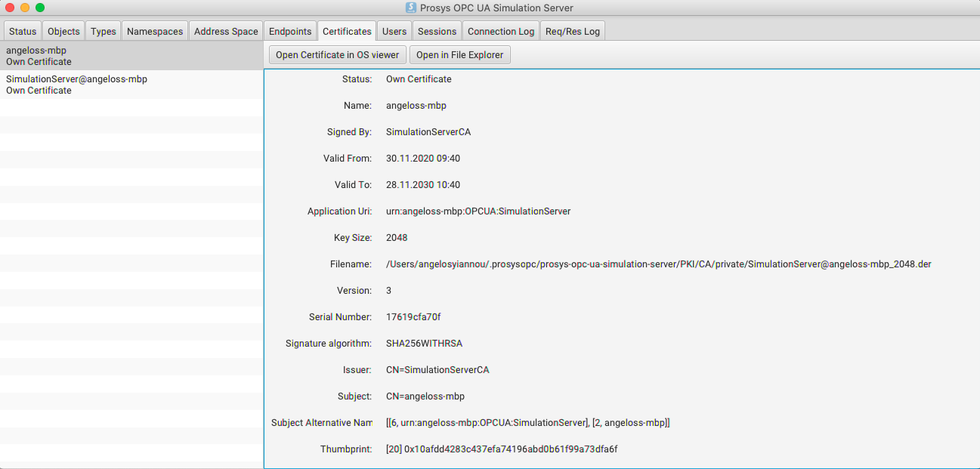Click Valid To date 28.11.2030 10:40
This screenshot has width=980, height=469.
click(x=422, y=184)
